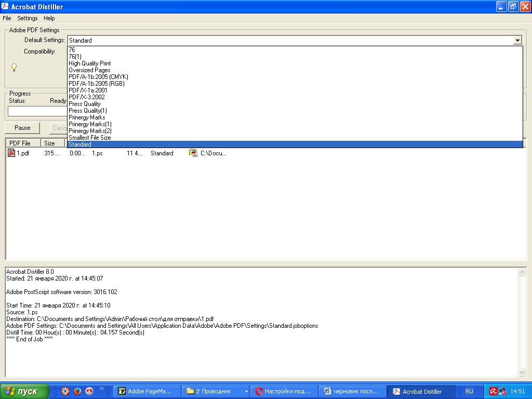
Task: Select Prinergy Marks preset
Action: click(x=295, y=117)
